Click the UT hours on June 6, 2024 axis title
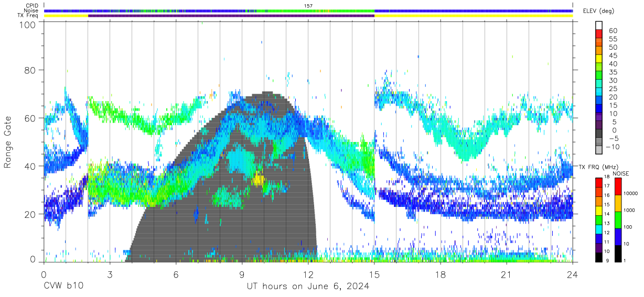The width and height of the screenshot is (644, 297). pos(308,287)
